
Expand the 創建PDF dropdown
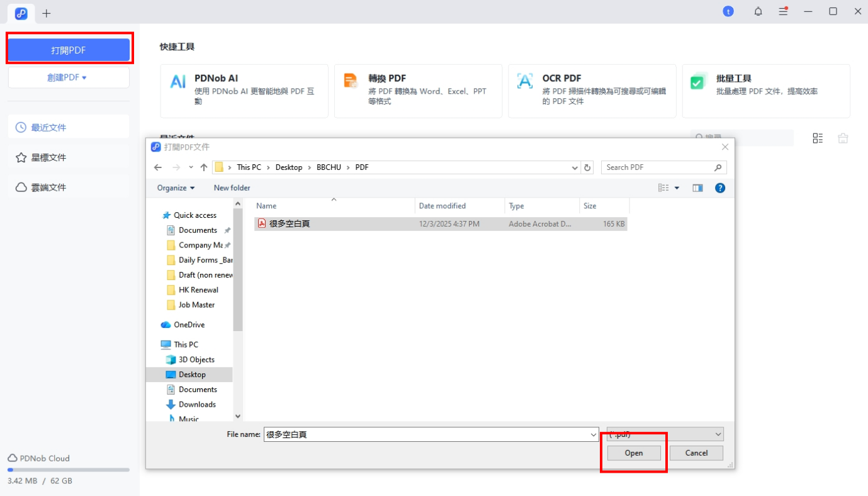click(x=69, y=77)
